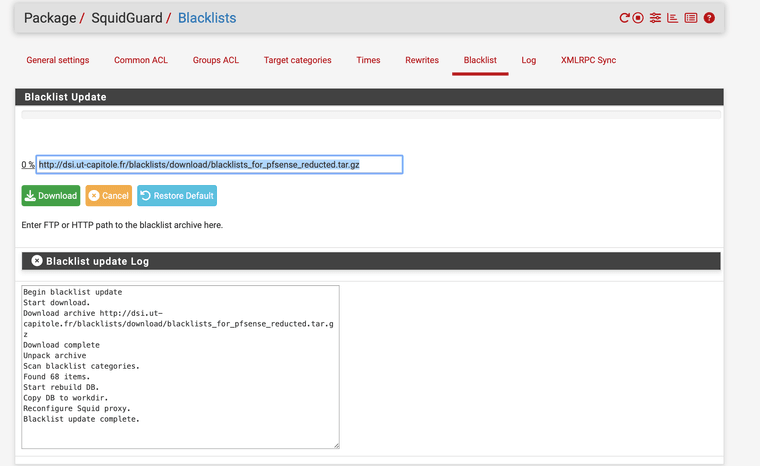Cancel the blacklist download
Image resolution: width=760 pixels, height=466 pixels.
tap(109, 195)
